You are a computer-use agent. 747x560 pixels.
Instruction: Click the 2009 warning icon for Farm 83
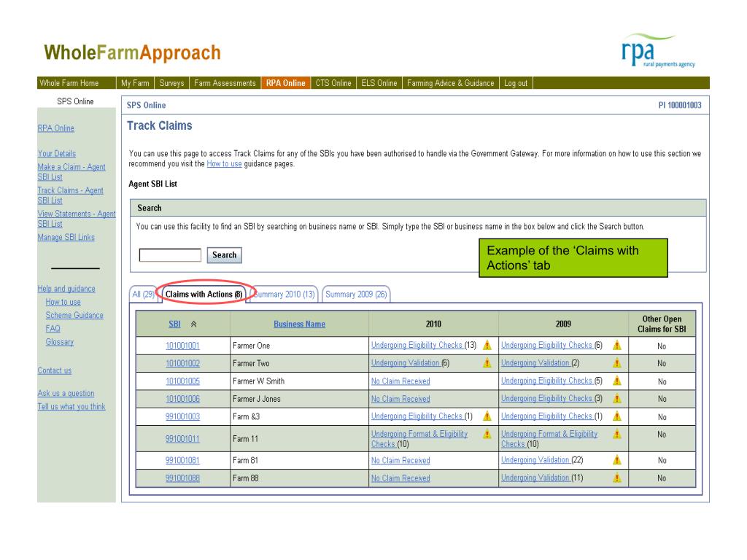(617, 416)
